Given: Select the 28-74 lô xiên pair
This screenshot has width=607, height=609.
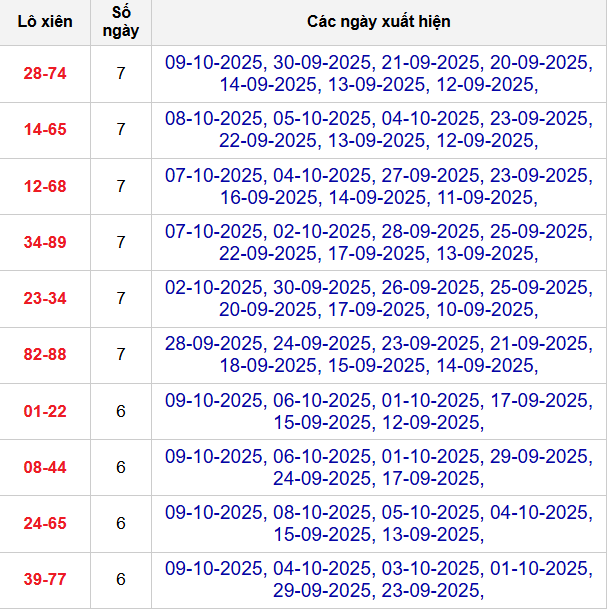Looking at the screenshot, I should [45, 73].
